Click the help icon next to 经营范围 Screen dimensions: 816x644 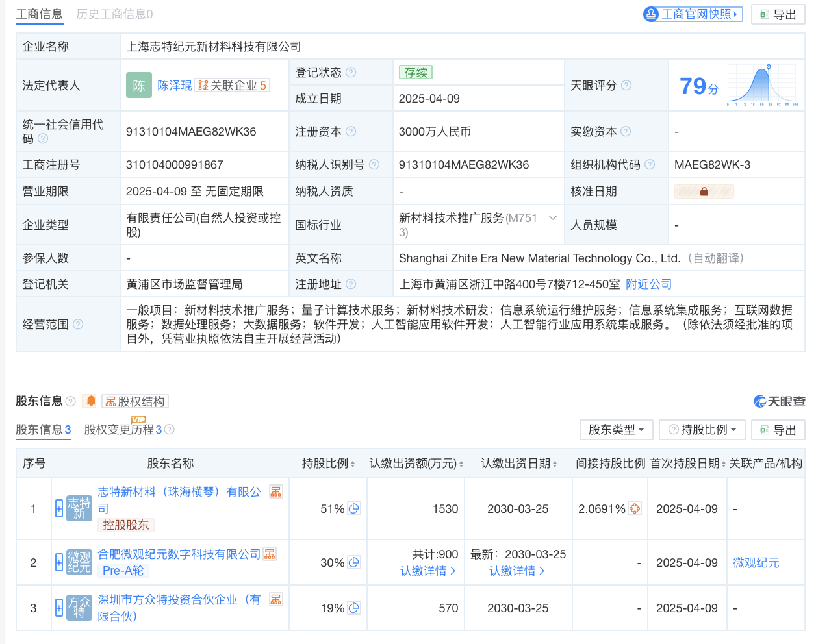(x=78, y=325)
